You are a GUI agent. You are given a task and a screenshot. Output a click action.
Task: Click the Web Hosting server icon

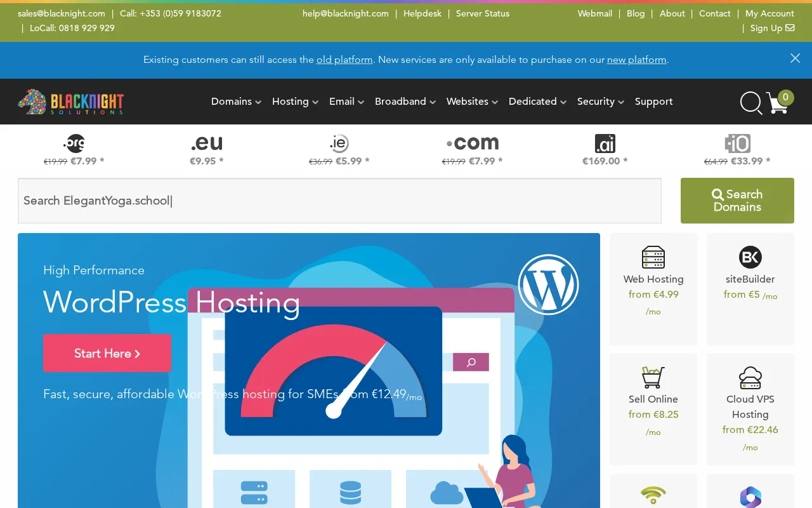[653, 257]
